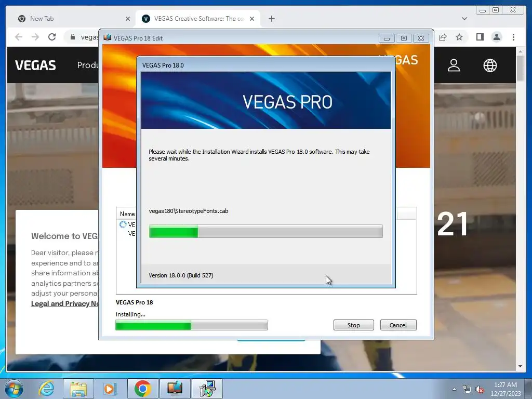The width and height of the screenshot is (532, 399).
Task: Launch Internet Explorer from taskbar
Action: tap(46, 389)
